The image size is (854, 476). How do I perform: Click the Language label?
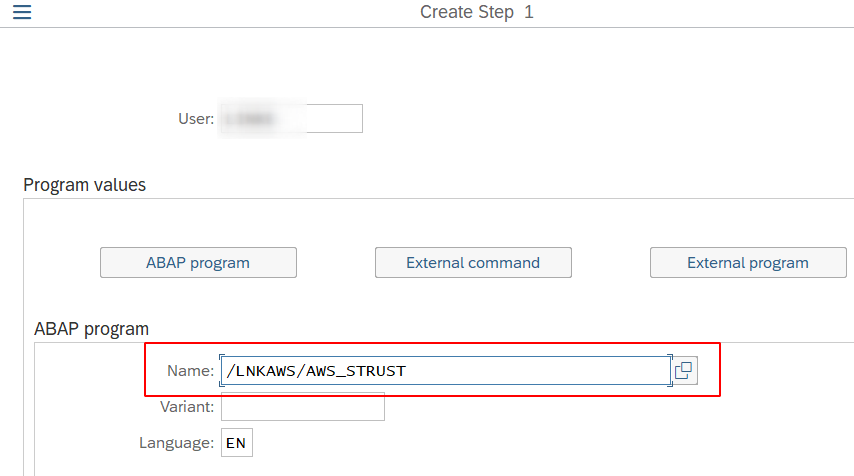point(176,443)
